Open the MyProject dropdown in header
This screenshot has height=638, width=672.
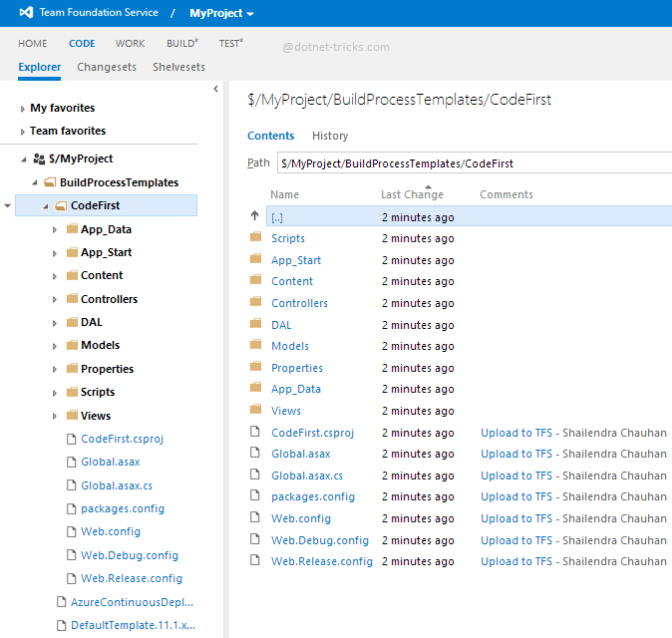tap(221, 13)
